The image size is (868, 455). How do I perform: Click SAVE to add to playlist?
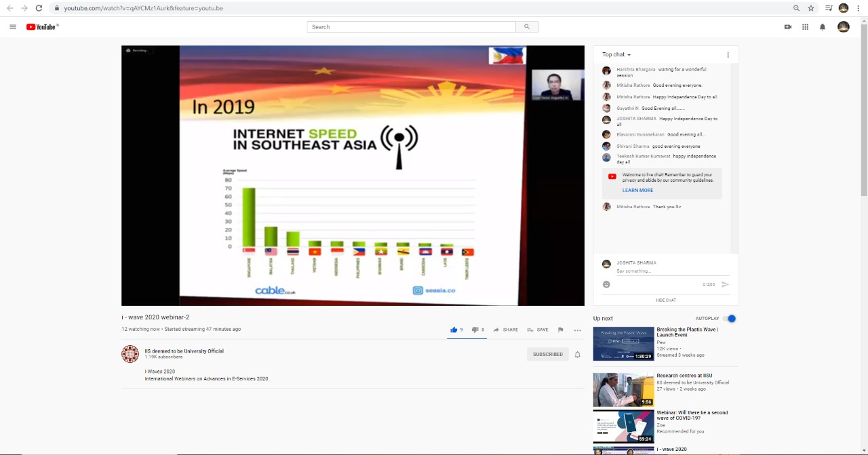537,330
